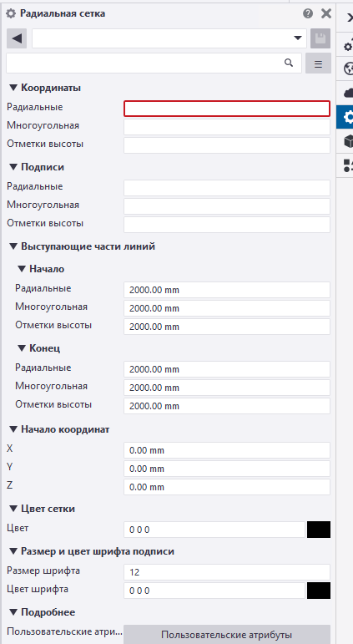The height and width of the screenshot is (644, 353).
Task: Select the highlighted gear Properties side tab
Action: pyautogui.click(x=345, y=117)
